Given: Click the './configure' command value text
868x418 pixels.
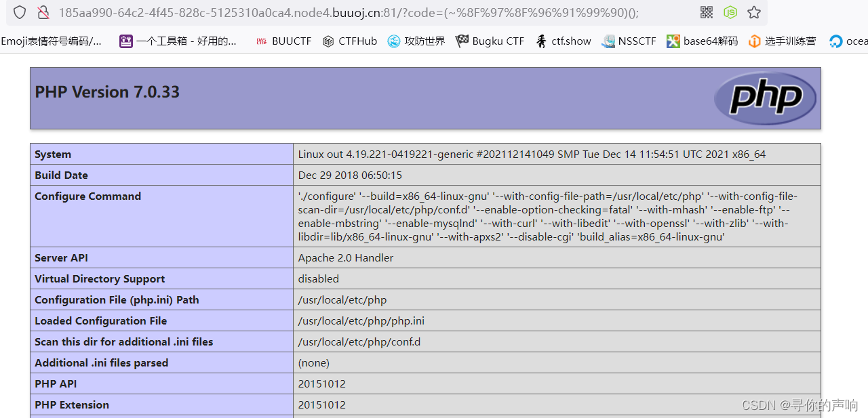Looking at the screenshot, I should pyautogui.click(x=548, y=217).
